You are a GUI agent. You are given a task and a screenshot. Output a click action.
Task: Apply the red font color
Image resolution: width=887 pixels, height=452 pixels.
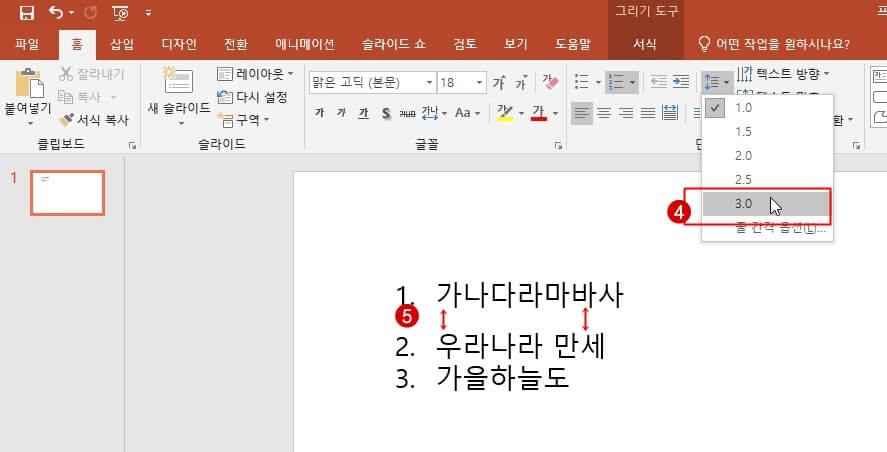(x=539, y=113)
